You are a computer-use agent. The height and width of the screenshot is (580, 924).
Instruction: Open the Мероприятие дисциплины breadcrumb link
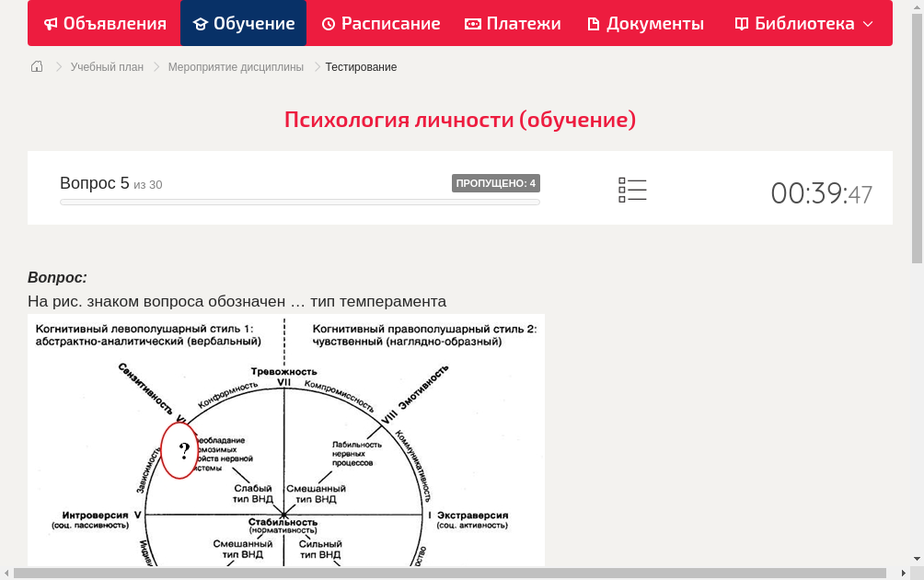click(x=236, y=66)
